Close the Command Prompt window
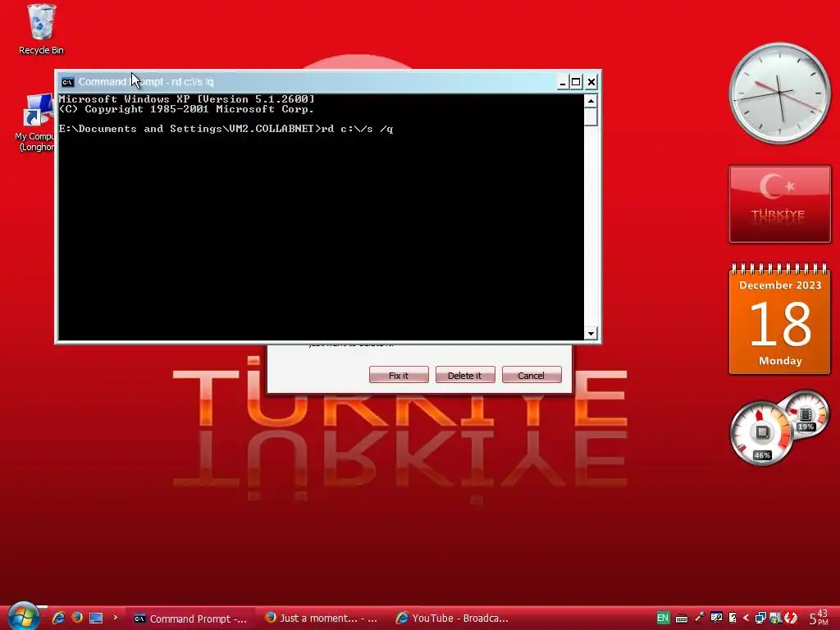Image resolution: width=840 pixels, height=630 pixels. click(x=591, y=82)
